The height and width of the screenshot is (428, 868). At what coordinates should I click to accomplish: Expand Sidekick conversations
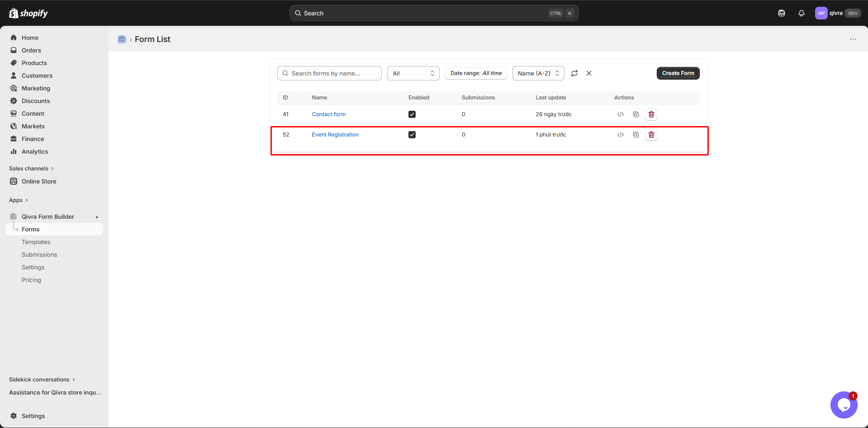(x=42, y=380)
